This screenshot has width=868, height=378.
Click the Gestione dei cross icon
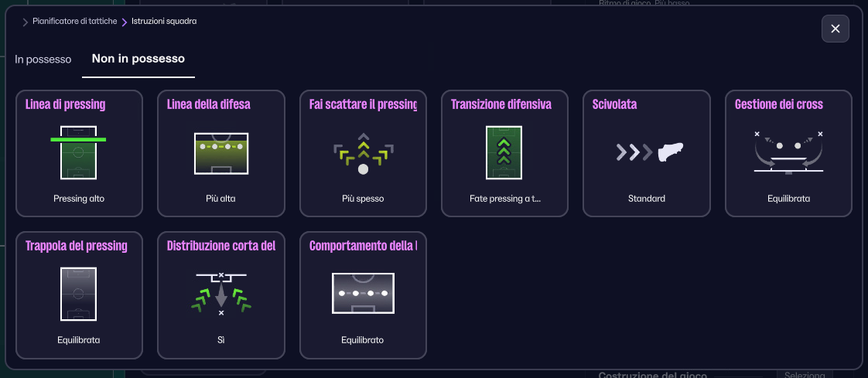(788, 152)
